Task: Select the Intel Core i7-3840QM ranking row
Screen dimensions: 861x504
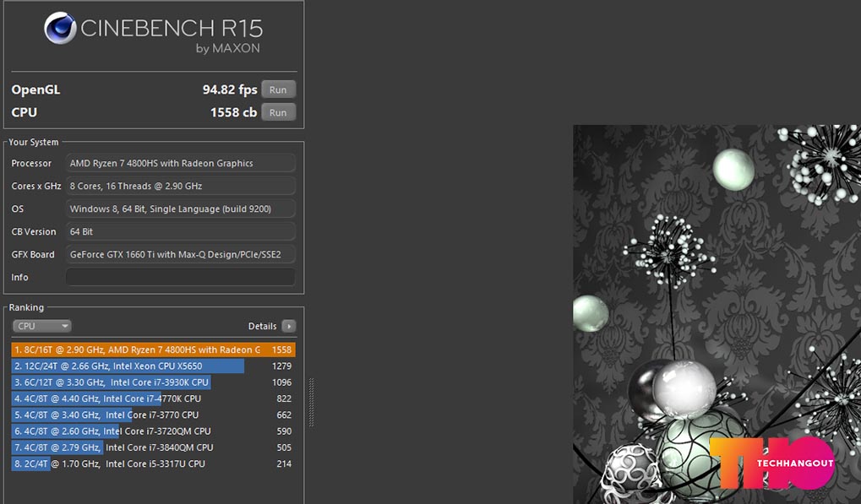Action: pyautogui.click(x=153, y=447)
